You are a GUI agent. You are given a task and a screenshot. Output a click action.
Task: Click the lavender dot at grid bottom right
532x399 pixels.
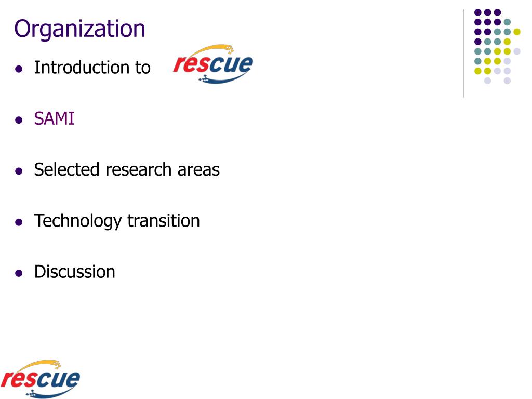pos(507,81)
